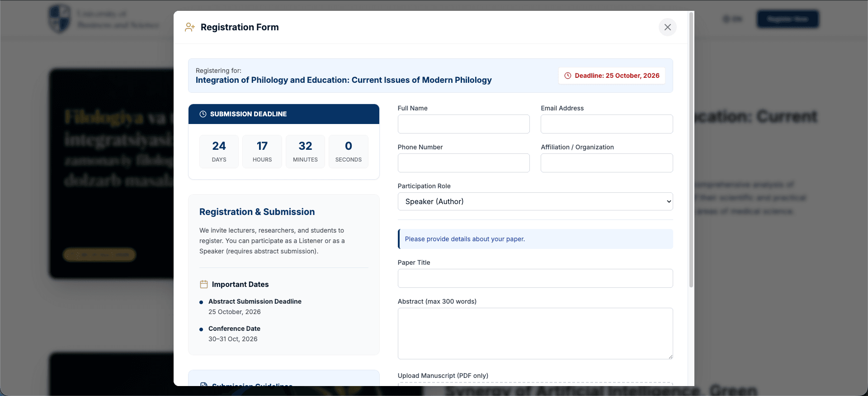868x396 pixels.
Task: Focus the Paper Title input field
Action: 535,278
